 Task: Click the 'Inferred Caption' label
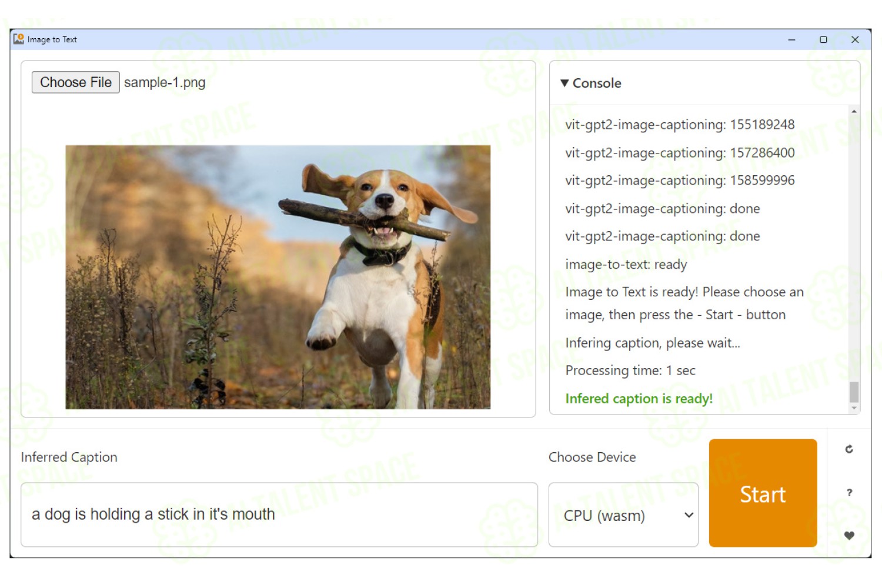point(69,457)
